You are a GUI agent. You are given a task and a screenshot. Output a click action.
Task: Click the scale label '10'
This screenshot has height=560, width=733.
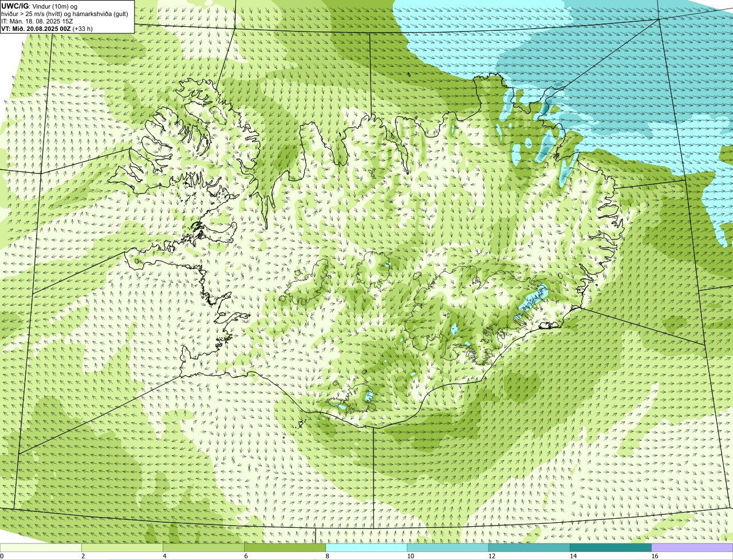410,556
